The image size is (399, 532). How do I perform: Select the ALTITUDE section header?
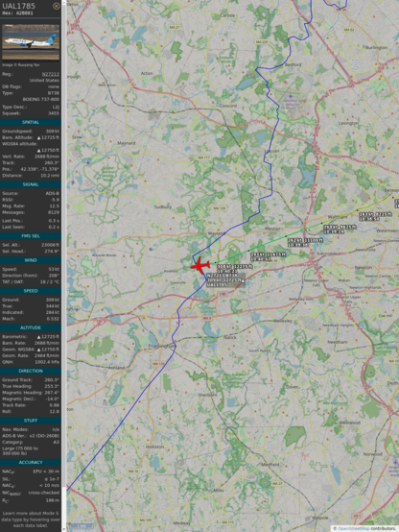(31, 327)
